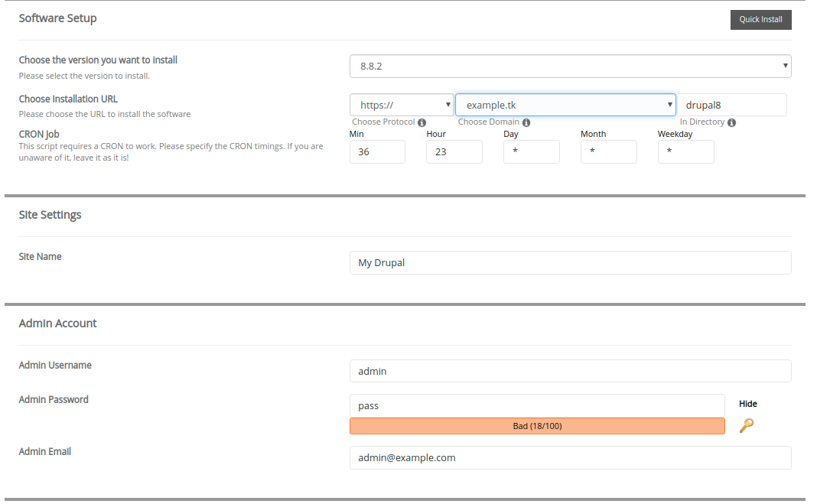
Task: Click the 'Please select the version to install.' hint
Action: coord(84,76)
